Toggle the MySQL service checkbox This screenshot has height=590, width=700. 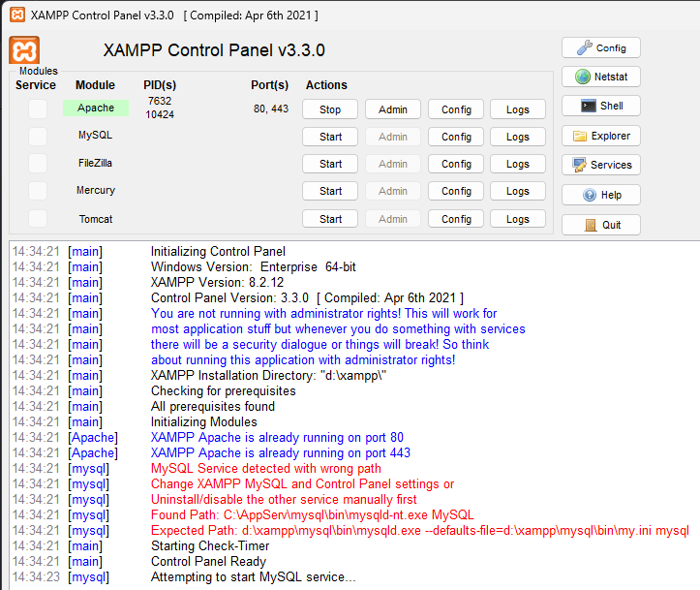click(x=38, y=137)
